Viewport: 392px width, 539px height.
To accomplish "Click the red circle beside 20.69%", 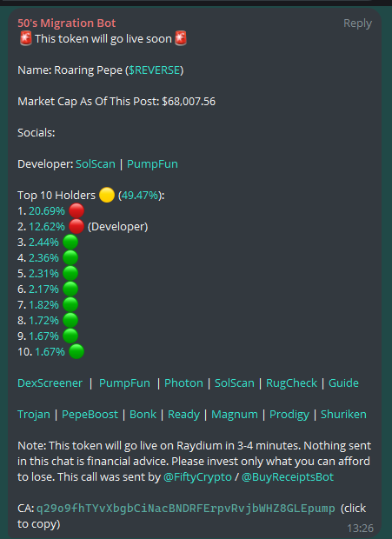I will click(x=76, y=210).
